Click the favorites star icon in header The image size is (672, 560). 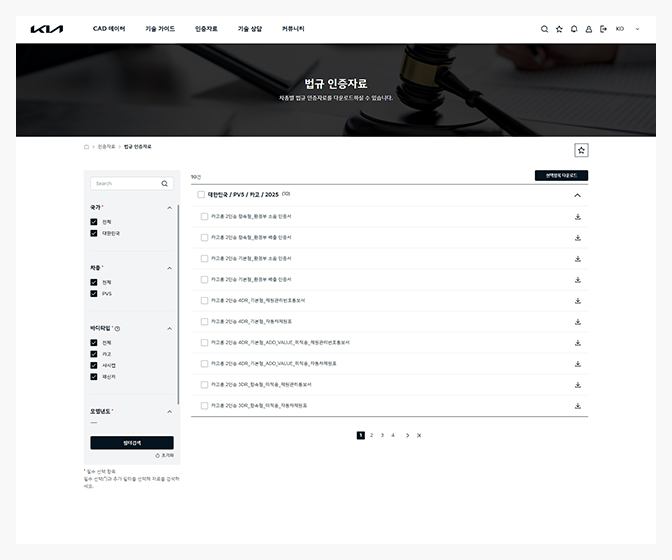tap(559, 29)
